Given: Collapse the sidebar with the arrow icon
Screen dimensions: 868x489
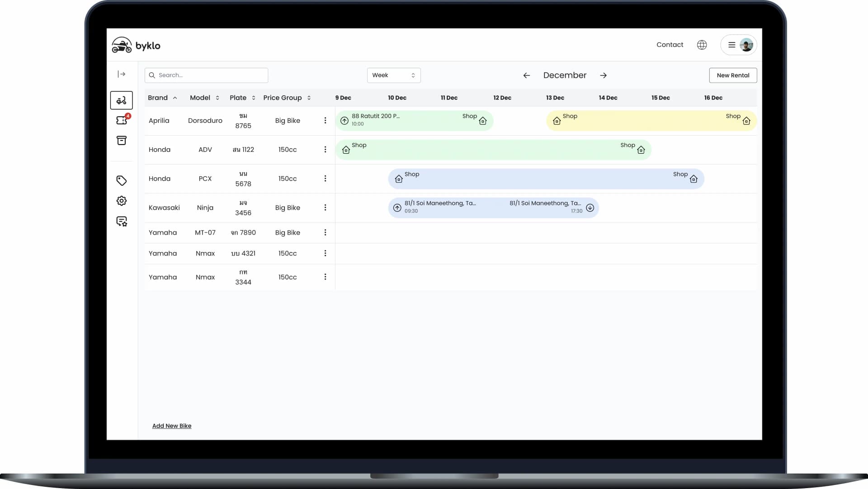Looking at the screenshot, I should 121,74.
